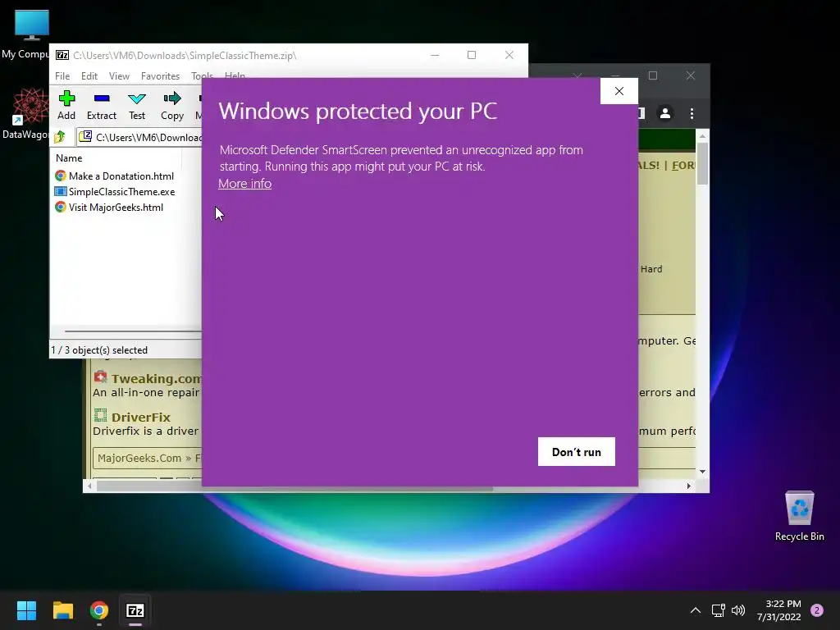The image size is (840, 630).
Task: Select the Visit MajorGeeks.html file
Action: 109,207
